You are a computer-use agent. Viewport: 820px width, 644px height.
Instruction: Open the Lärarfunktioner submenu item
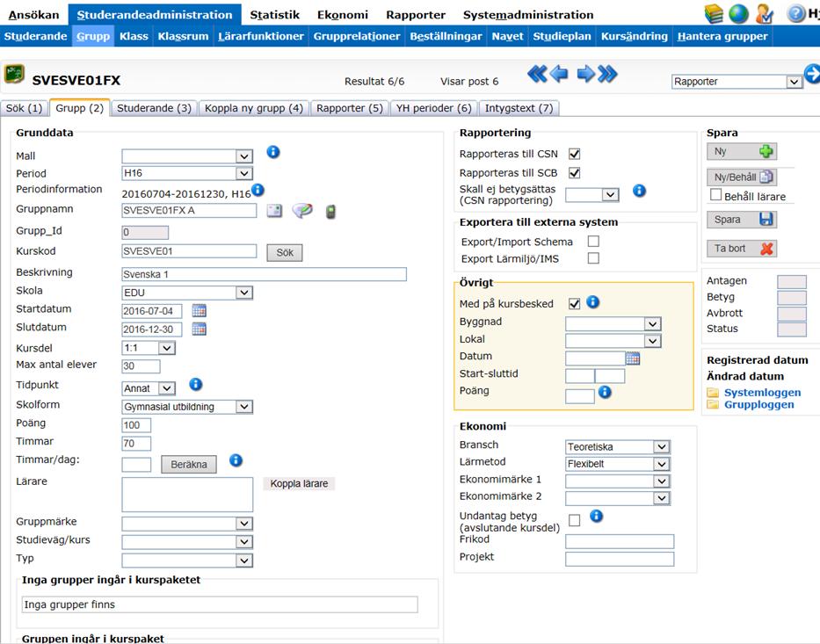[x=261, y=36]
